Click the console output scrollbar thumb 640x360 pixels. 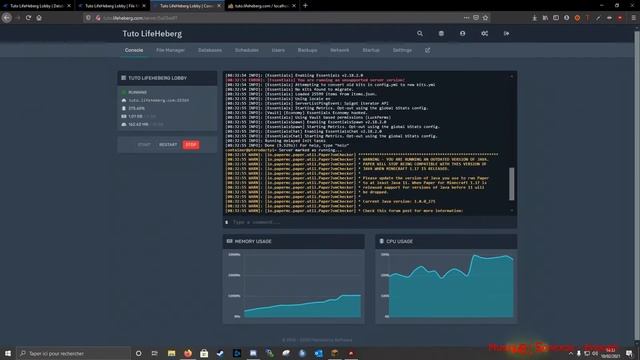coord(511,184)
